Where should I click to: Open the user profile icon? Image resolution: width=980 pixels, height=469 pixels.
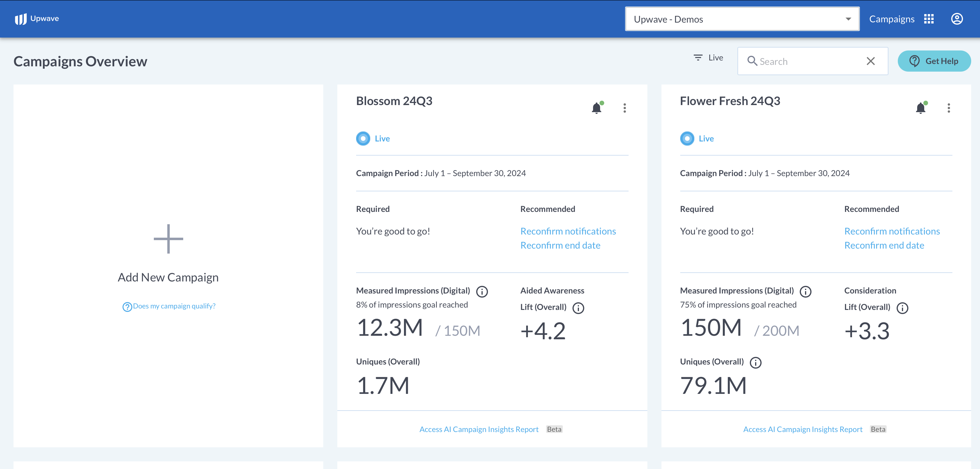click(x=957, y=19)
